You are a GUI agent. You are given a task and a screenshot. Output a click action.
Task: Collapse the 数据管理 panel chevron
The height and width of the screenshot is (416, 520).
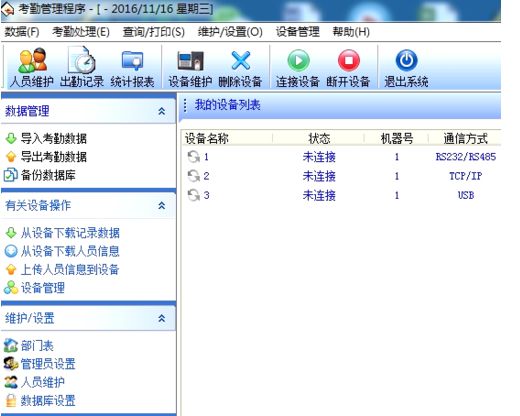(162, 111)
